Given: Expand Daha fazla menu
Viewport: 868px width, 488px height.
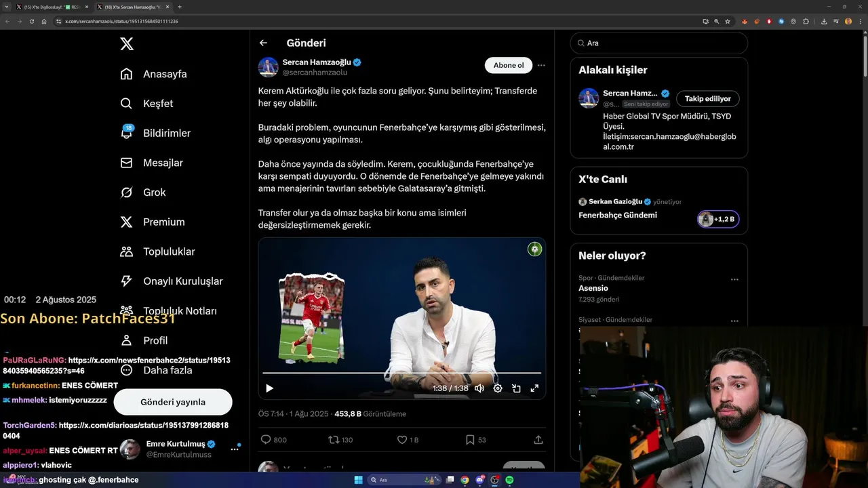Looking at the screenshot, I should (156, 370).
